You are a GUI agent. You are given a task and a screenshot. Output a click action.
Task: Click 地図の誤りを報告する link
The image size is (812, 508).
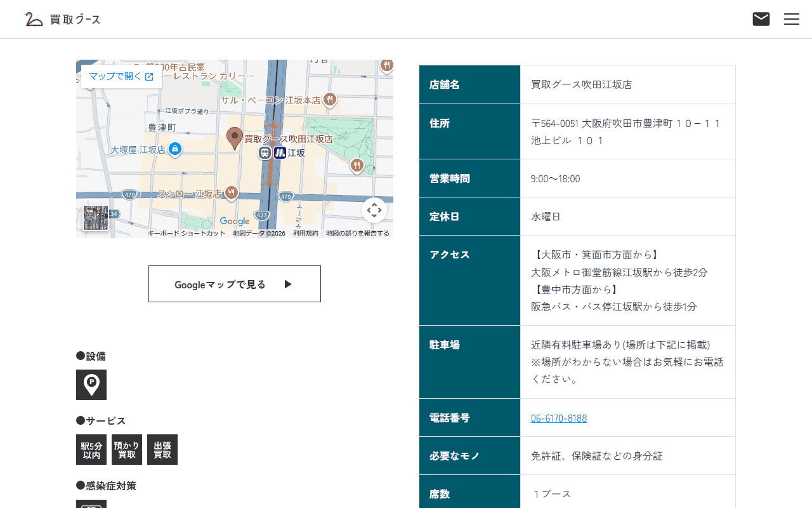(x=358, y=233)
